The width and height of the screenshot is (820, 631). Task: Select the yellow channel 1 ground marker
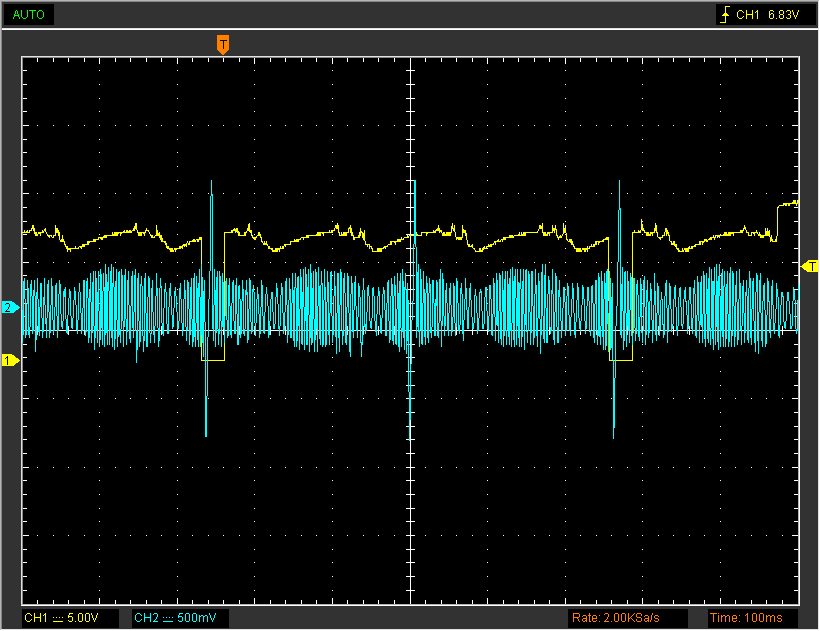pyautogui.click(x=9, y=360)
